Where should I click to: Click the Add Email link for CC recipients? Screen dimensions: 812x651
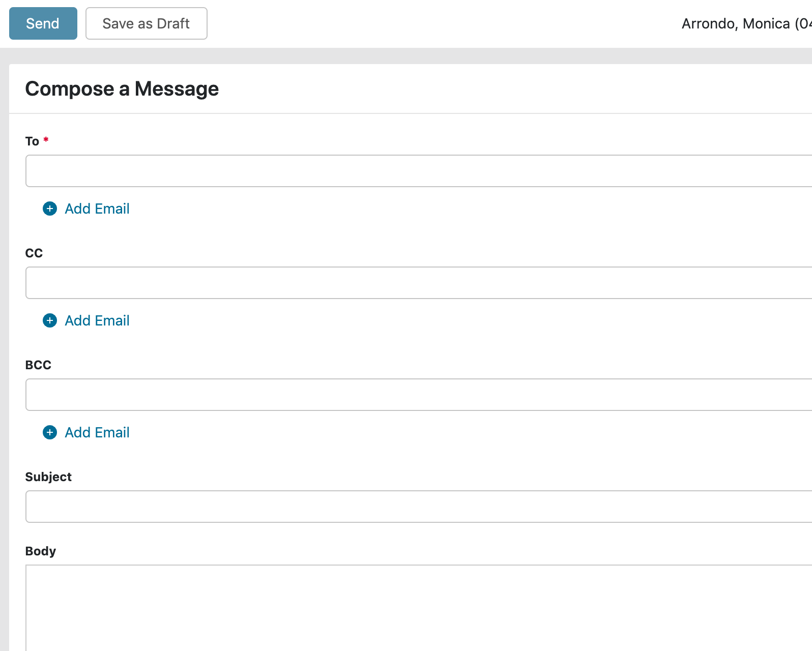coord(97,320)
